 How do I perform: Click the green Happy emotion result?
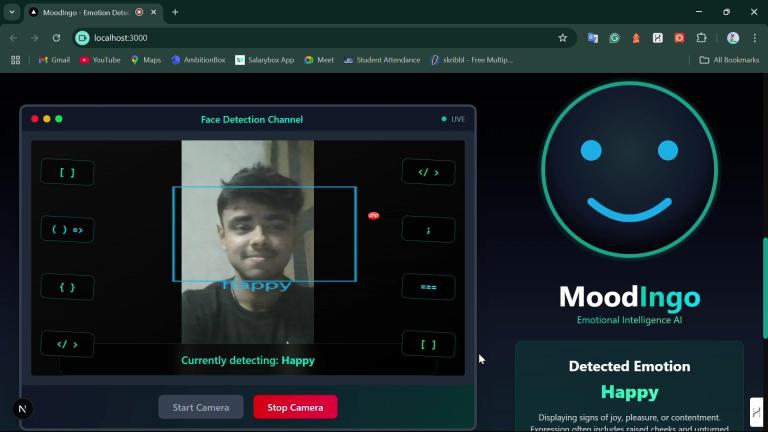point(629,392)
